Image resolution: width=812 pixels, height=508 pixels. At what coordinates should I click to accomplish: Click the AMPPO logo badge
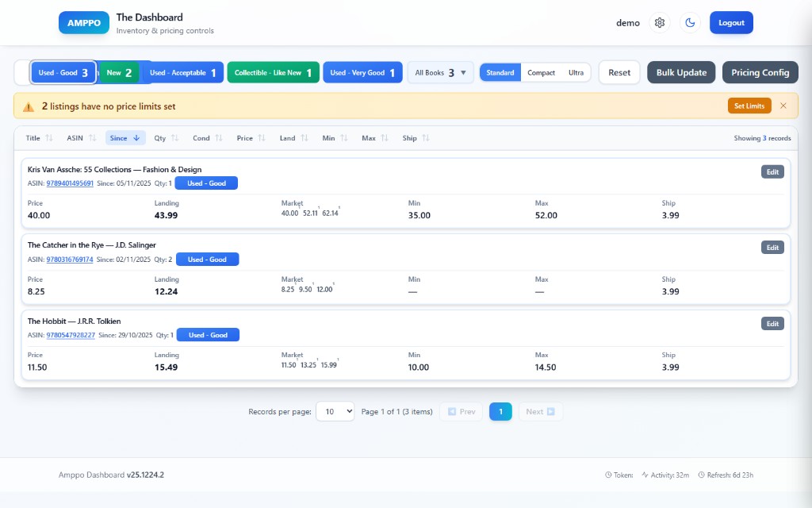(x=84, y=23)
